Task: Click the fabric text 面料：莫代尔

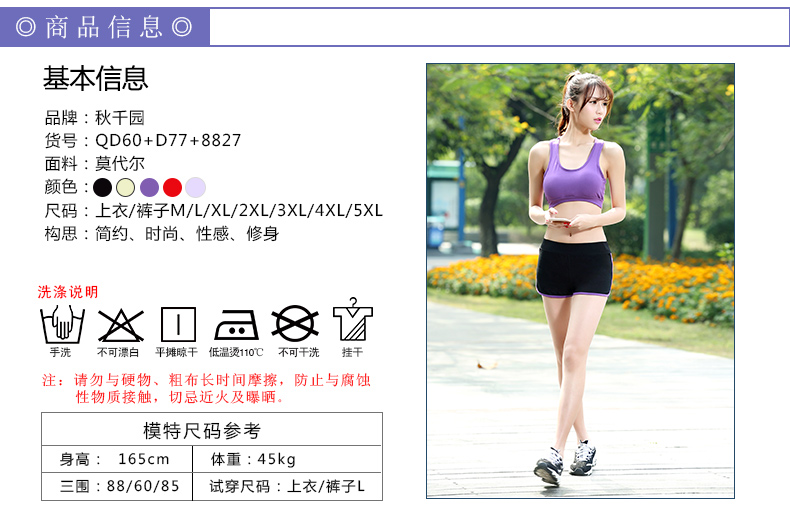Action: (x=95, y=164)
